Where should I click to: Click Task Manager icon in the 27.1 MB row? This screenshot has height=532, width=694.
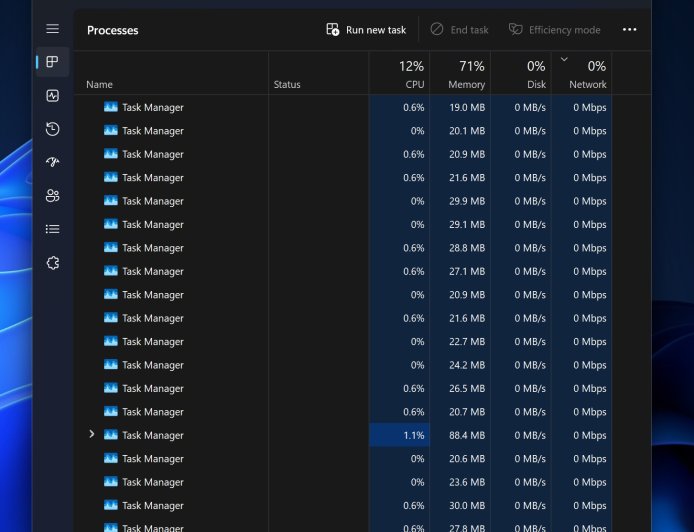tap(111, 271)
